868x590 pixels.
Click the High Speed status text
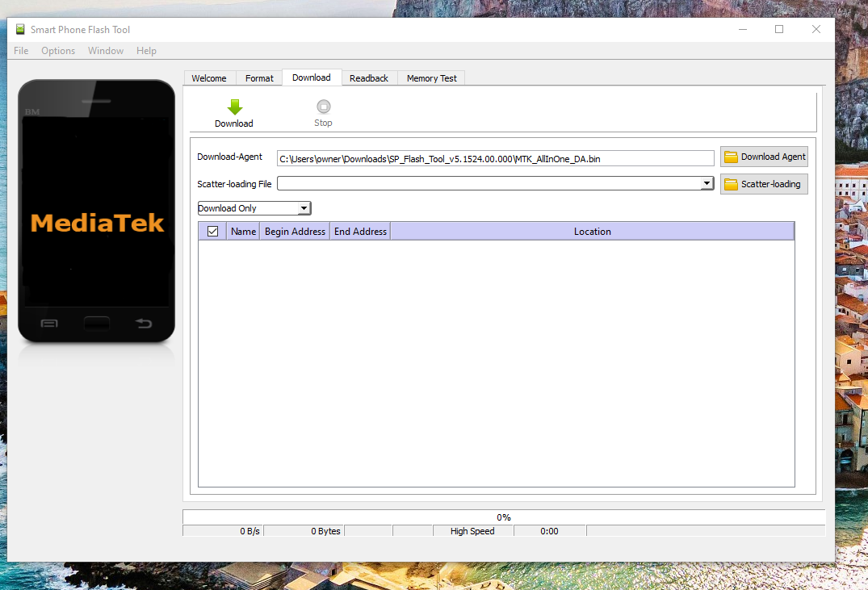tap(472, 531)
